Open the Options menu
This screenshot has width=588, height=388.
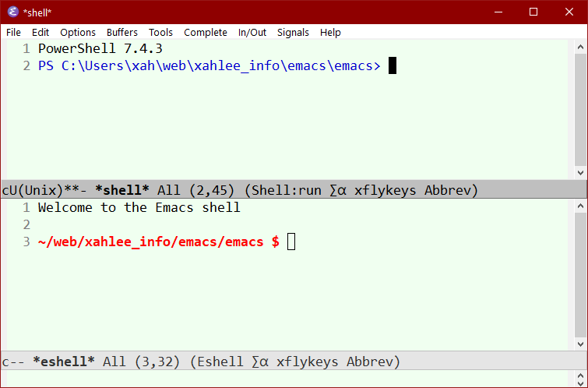click(x=78, y=33)
